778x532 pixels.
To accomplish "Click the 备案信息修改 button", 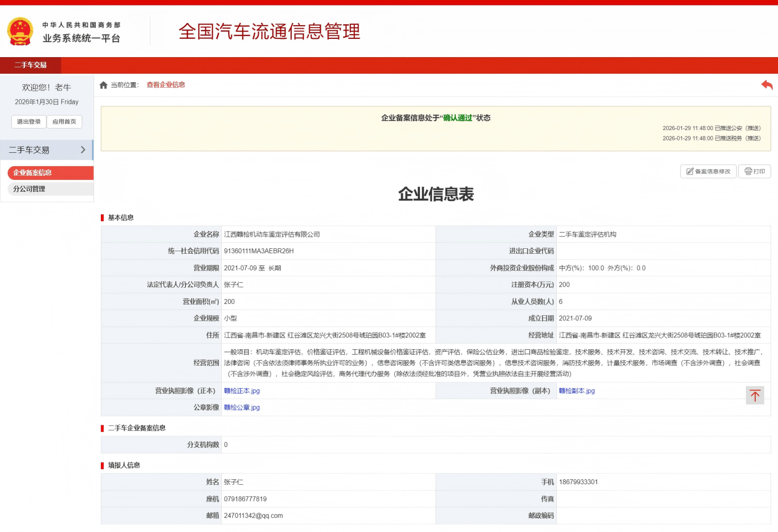I will [709, 171].
